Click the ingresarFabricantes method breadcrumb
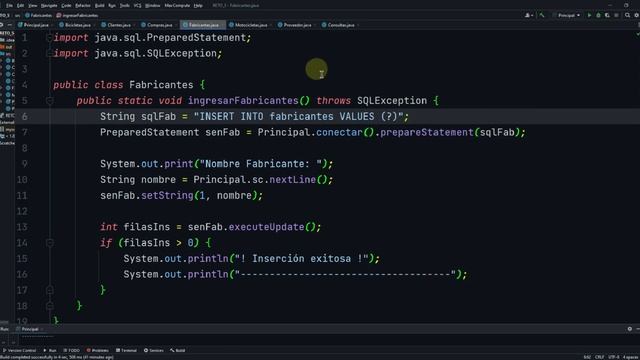The image size is (640, 360). click(x=77, y=16)
